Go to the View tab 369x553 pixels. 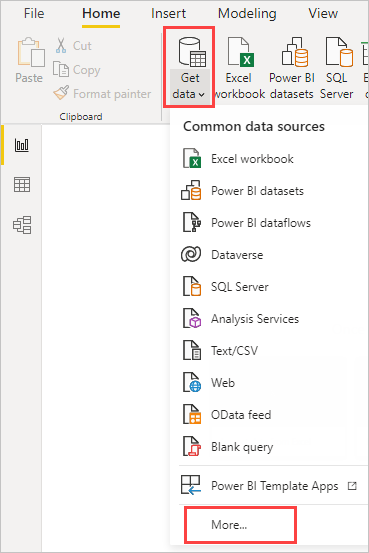[x=323, y=13]
